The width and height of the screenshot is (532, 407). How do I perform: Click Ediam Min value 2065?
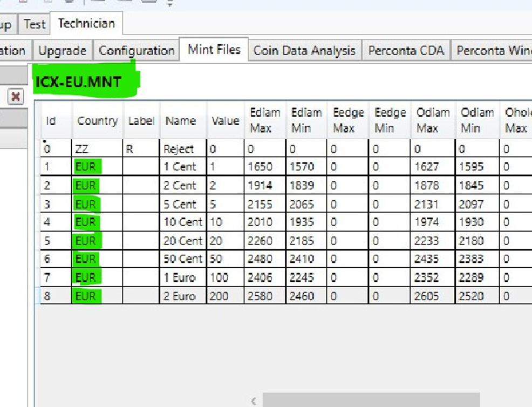[306, 204]
